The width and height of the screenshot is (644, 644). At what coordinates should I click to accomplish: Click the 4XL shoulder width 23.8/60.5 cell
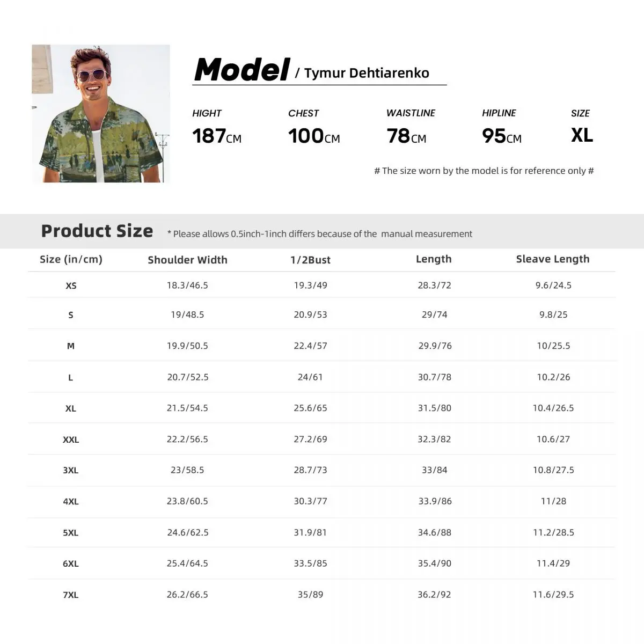(x=187, y=501)
